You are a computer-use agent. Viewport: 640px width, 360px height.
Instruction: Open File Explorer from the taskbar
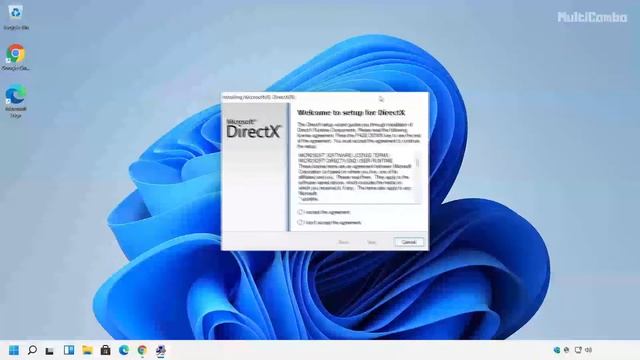87,350
